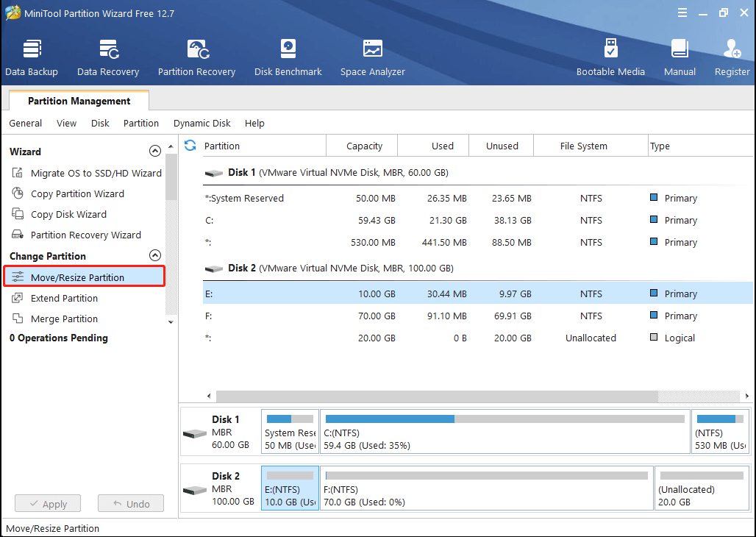Image resolution: width=756 pixels, height=537 pixels.
Task: Open the Manual
Action: pyautogui.click(x=680, y=58)
